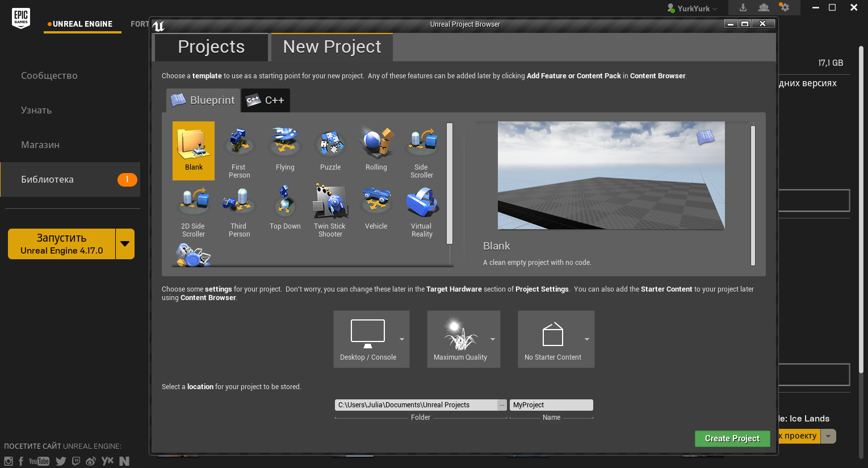Expand the Ice Lands project button arrow
The width and height of the screenshot is (868, 468).
(x=828, y=436)
